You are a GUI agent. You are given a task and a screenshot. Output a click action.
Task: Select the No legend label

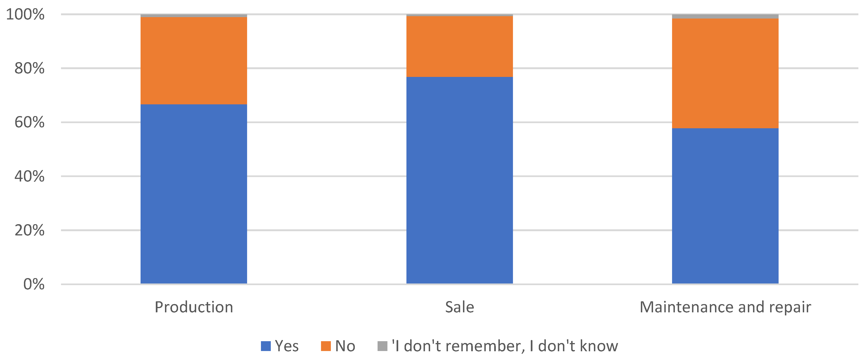pyautogui.click(x=345, y=346)
